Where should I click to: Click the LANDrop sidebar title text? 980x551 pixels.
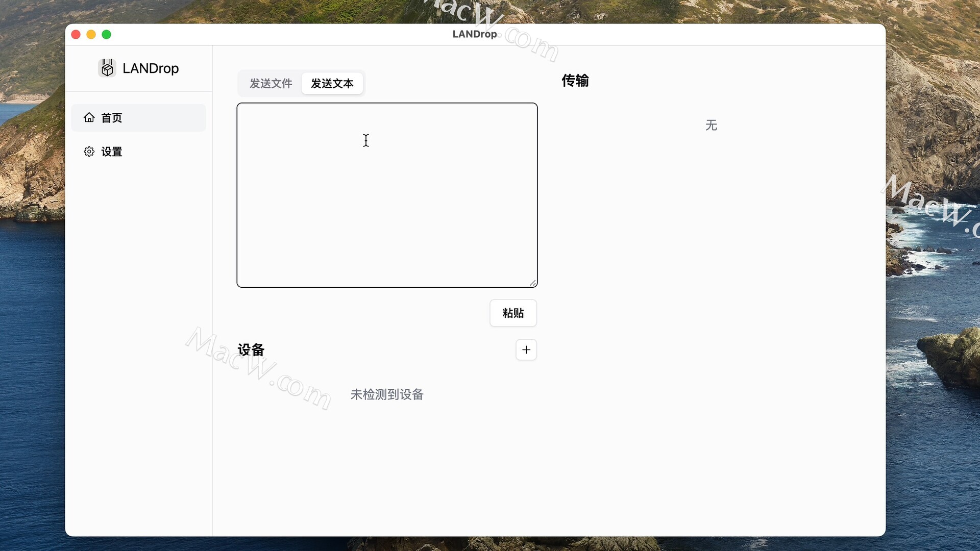151,68
